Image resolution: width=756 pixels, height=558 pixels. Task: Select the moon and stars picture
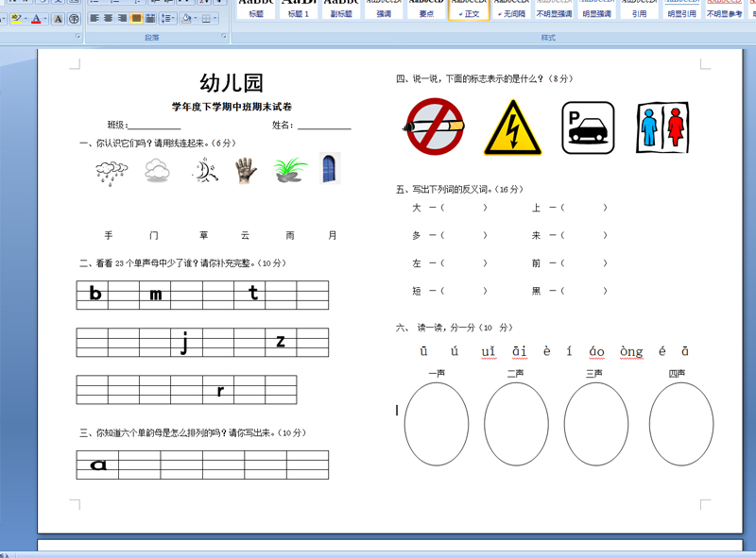(x=205, y=170)
